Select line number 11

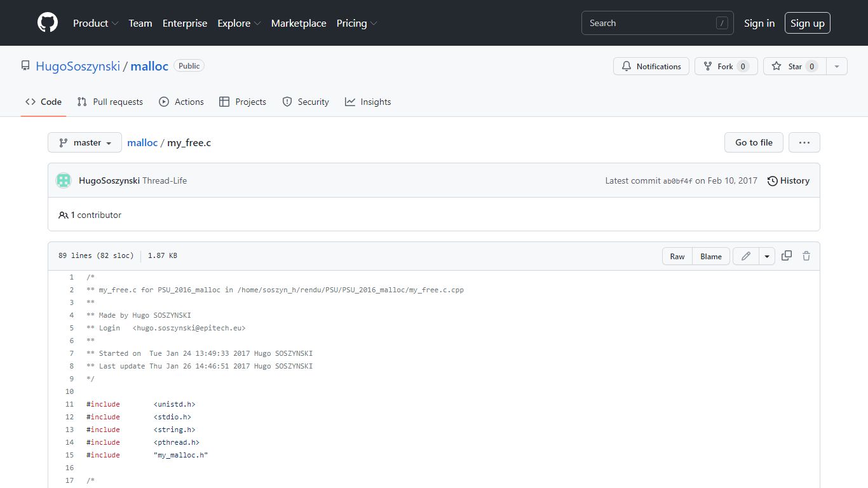point(70,404)
